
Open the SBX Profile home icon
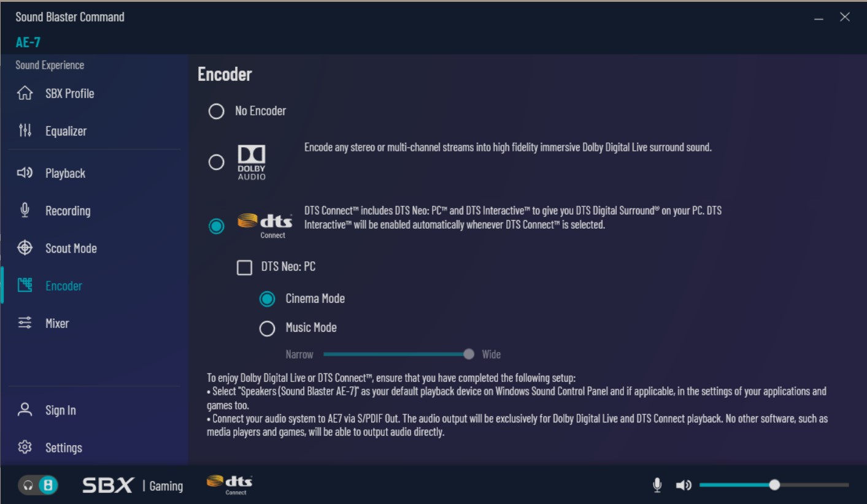25,93
